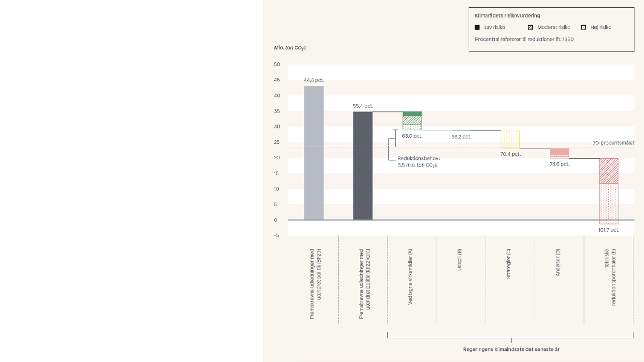Viewport: 644px width, 362px height.
Task: Click the Klimarådets risikovurdering legend title
Action: [507, 16]
